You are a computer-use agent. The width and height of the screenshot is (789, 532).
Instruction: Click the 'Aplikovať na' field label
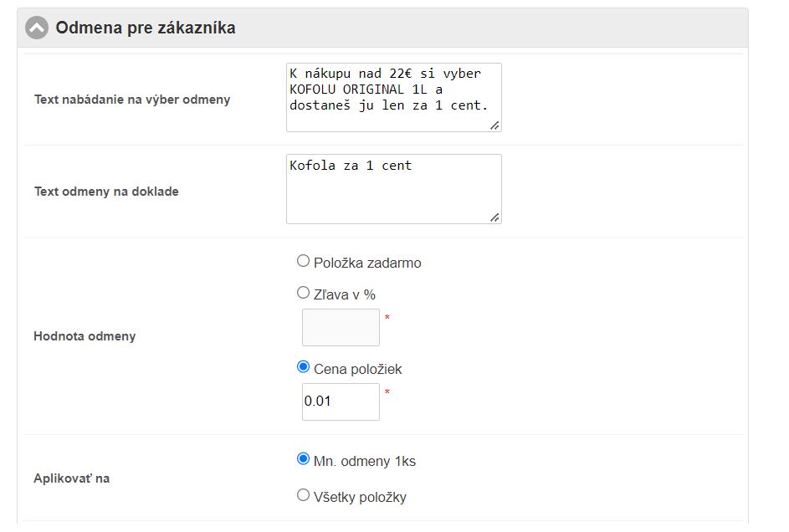coord(71,478)
